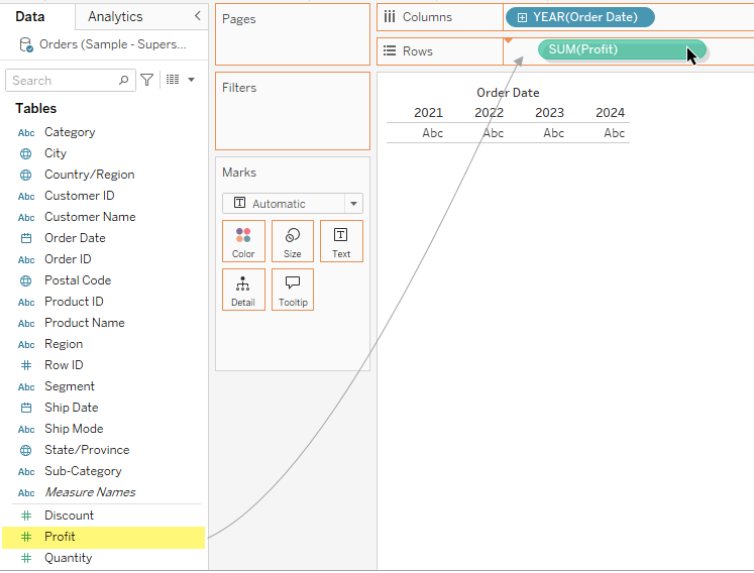The width and height of the screenshot is (754, 573).
Task: Click the view-as-list grid icon
Action: pos(173,79)
